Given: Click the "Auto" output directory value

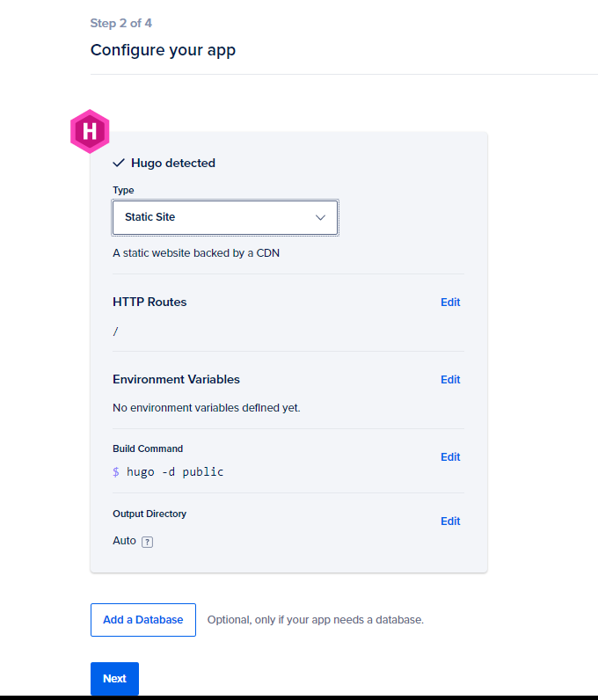Looking at the screenshot, I should coord(124,541).
